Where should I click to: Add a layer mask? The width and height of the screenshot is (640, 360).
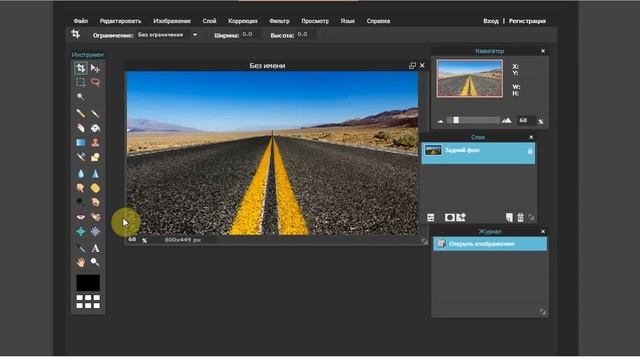(450, 218)
